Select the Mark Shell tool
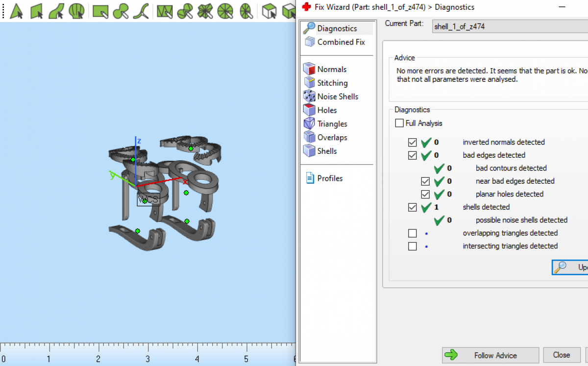The height and width of the screenshot is (366, 588). tap(76, 10)
